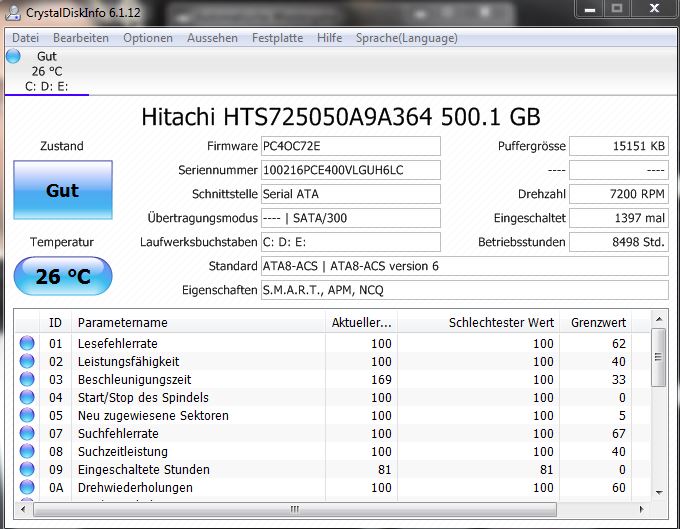Screen dimensions: 680x529
Task: Select the Drehwiederholungen parameter row
Action: pos(333,487)
